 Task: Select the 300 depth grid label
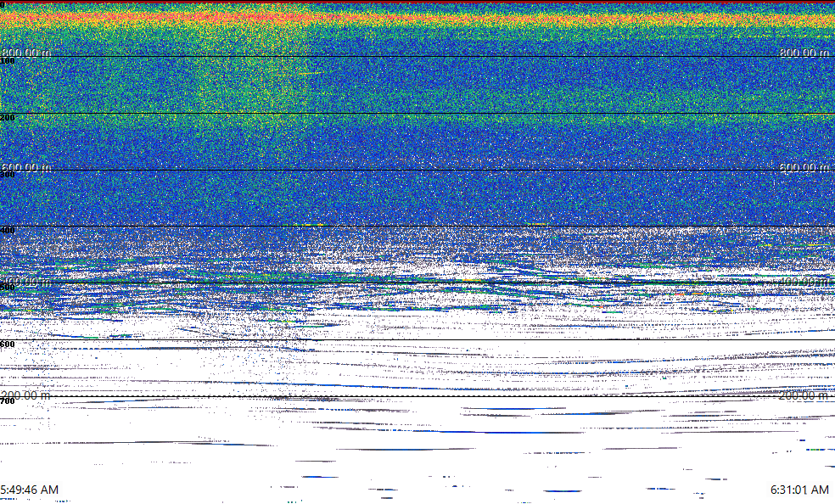point(8,174)
